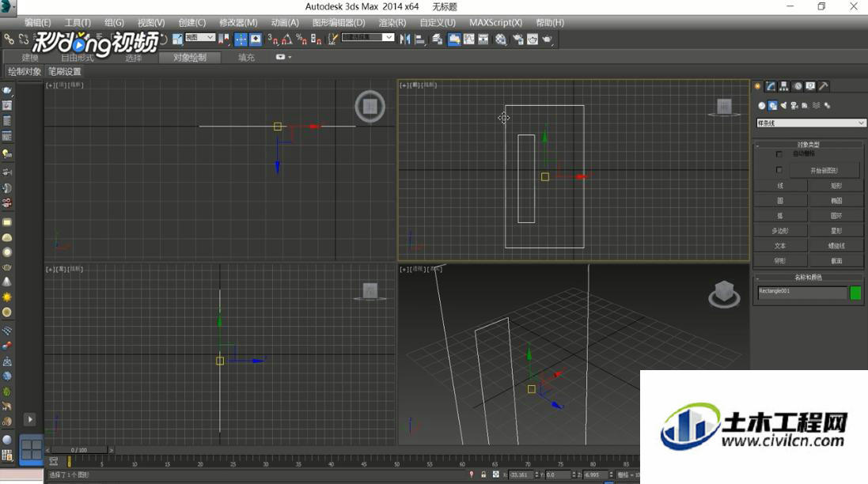The image size is (868, 484).
Task: Toggle percent snap icon
Action: click(x=301, y=39)
